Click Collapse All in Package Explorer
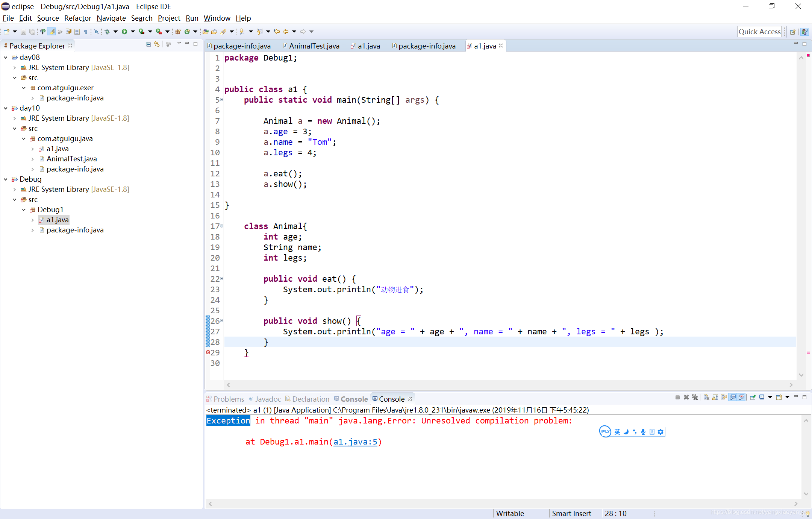This screenshot has height=519, width=812. pyautogui.click(x=148, y=44)
